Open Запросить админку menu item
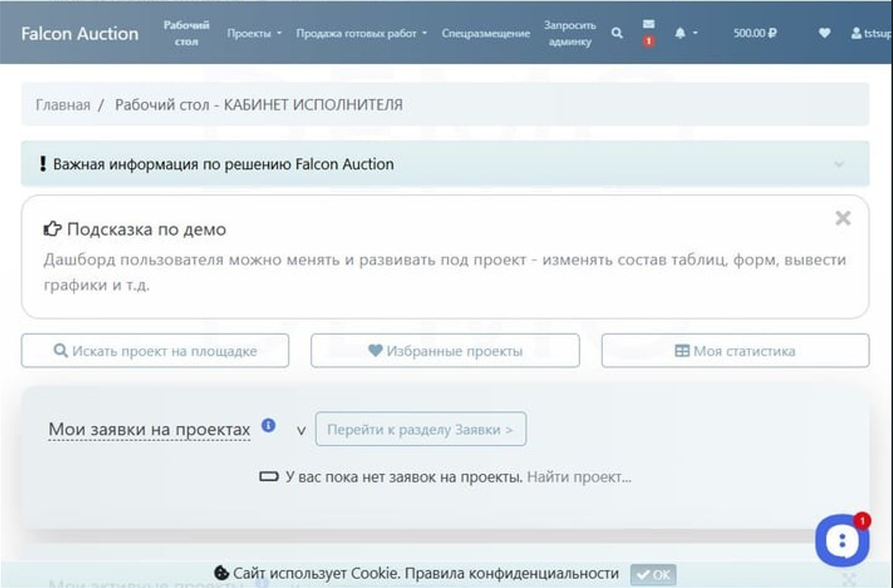 (x=570, y=33)
